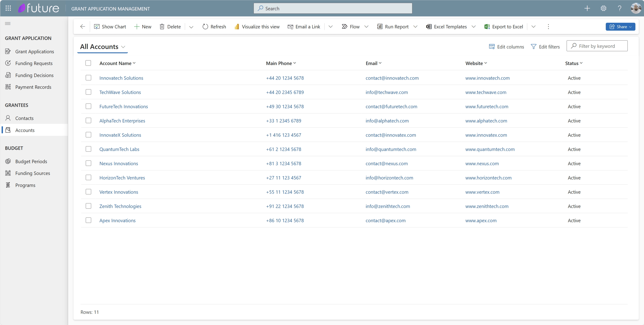
Task: Check the box for Innovatech Solutions
Action: point(88,78)
